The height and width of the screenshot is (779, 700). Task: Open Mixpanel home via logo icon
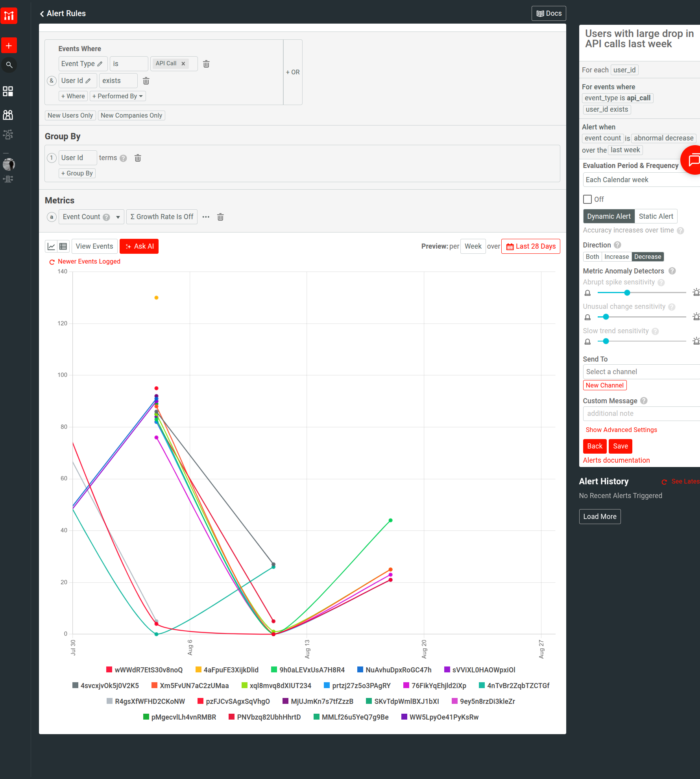point(9,16)
